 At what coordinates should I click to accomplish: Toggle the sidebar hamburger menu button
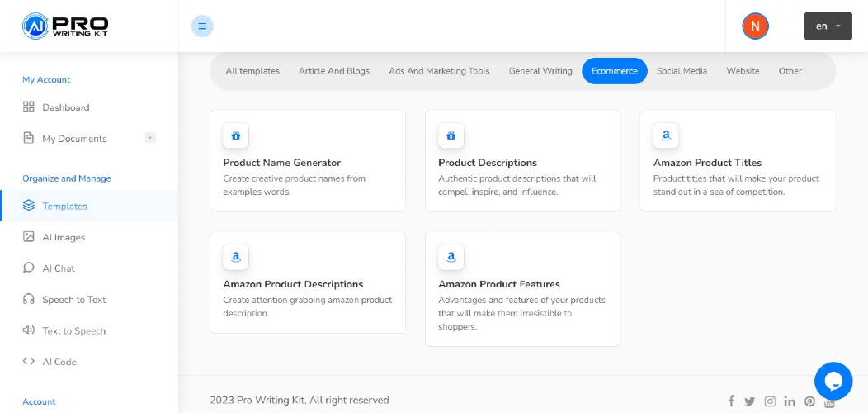(x=203, y=26)
